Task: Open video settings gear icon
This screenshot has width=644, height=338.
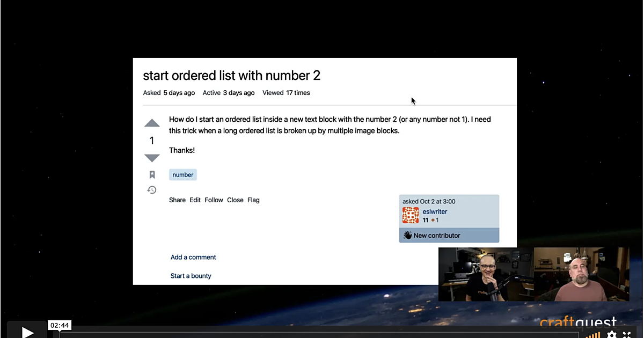Action: coord(611,334)
